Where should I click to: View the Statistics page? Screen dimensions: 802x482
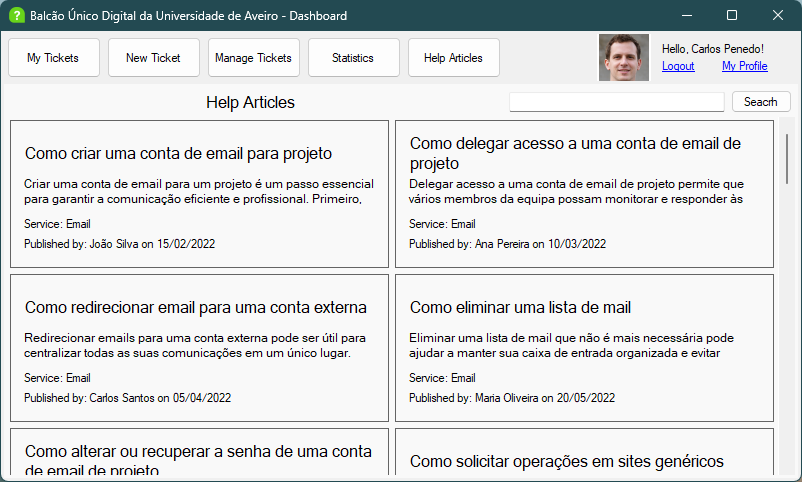[x=353, y=58]
